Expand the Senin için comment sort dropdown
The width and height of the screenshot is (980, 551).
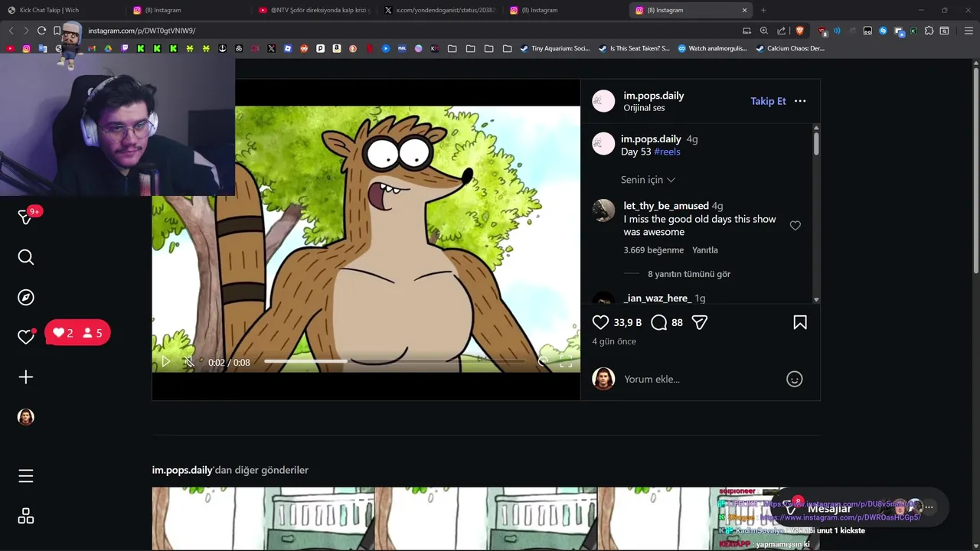tap(648, 180)
